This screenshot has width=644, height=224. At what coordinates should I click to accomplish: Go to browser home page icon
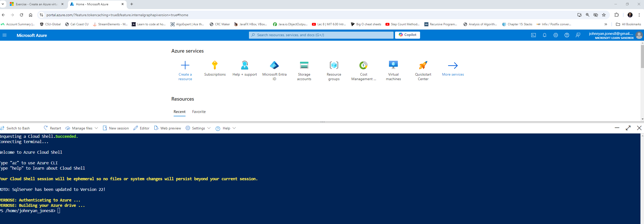point(31,15)
